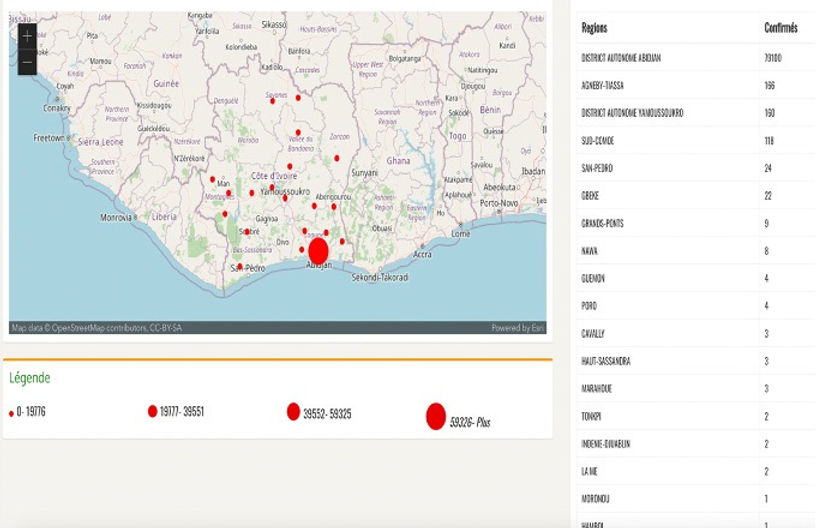Click the 19777-39551 legend circle
The height and width of the screenshot is (528, 816).
[153, 411]
